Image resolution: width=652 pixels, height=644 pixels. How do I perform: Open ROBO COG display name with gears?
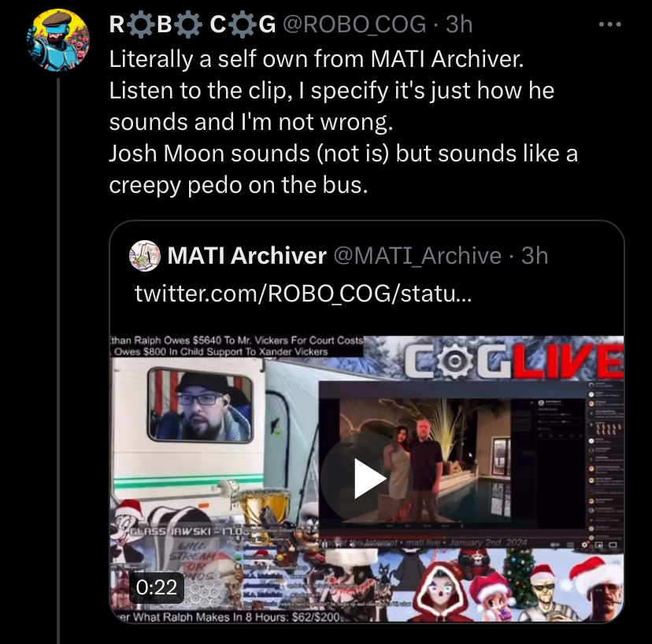(192, 24)
